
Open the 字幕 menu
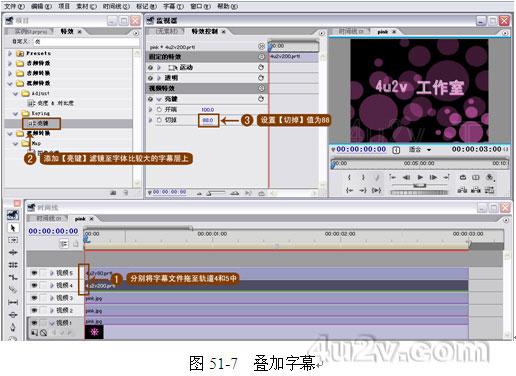(x=174, y=6)
